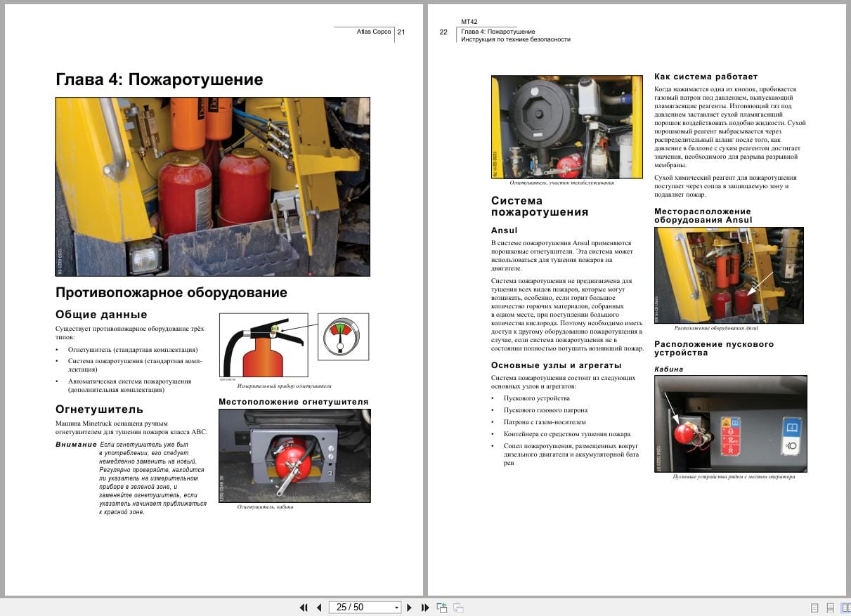This screenshot has height=616, width=851.
Task: Click the cabin actuator device photo
Action: coord(731,424)
